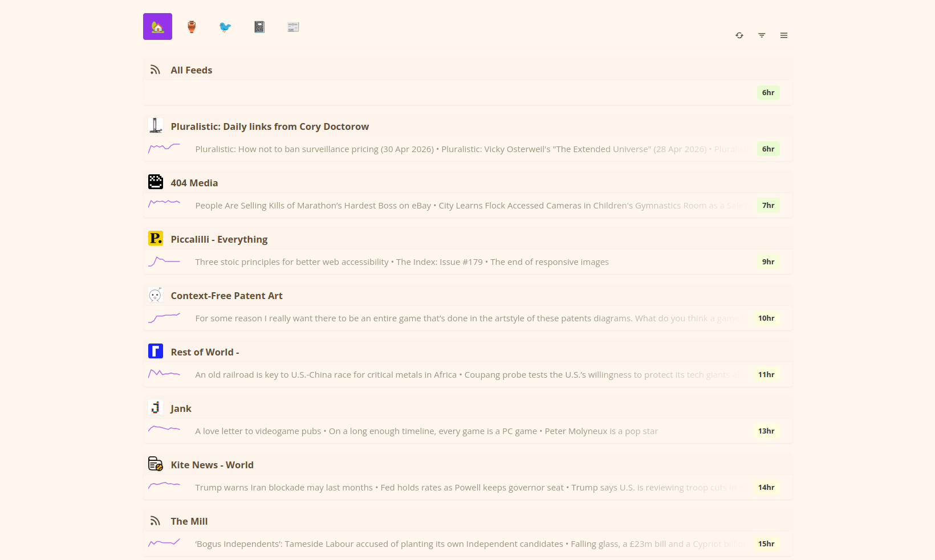
Task: Click the 15hr badge on The Mill row
Action: [766, 543]
